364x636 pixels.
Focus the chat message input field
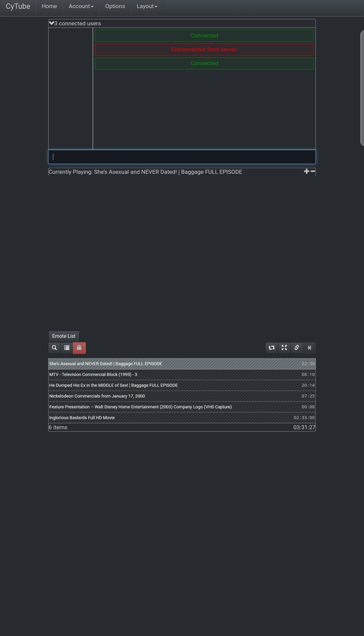pyautogui.click(x=182, y=157)
